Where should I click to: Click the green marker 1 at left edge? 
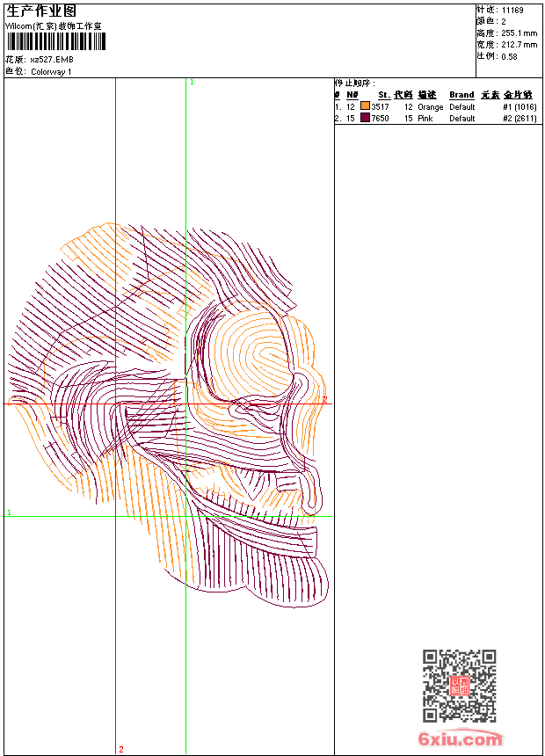pos(9,512)
